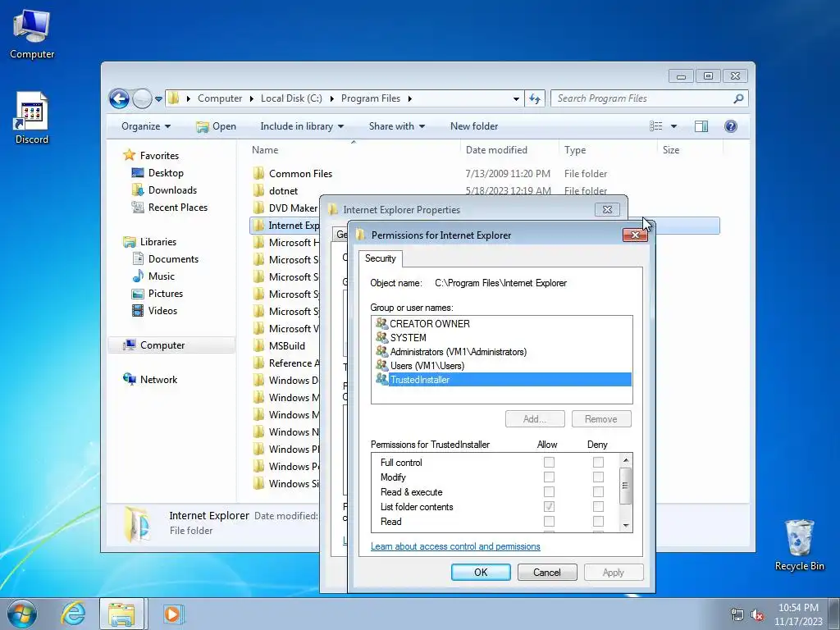Check Allow for Modify
This screenshot has height=630, width=840.
coord(549,477)
